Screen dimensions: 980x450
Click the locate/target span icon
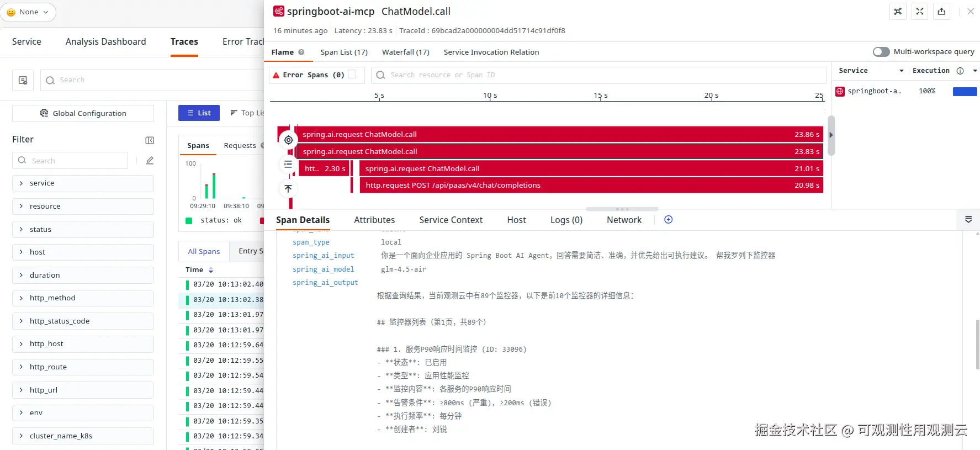coord(288,140)
